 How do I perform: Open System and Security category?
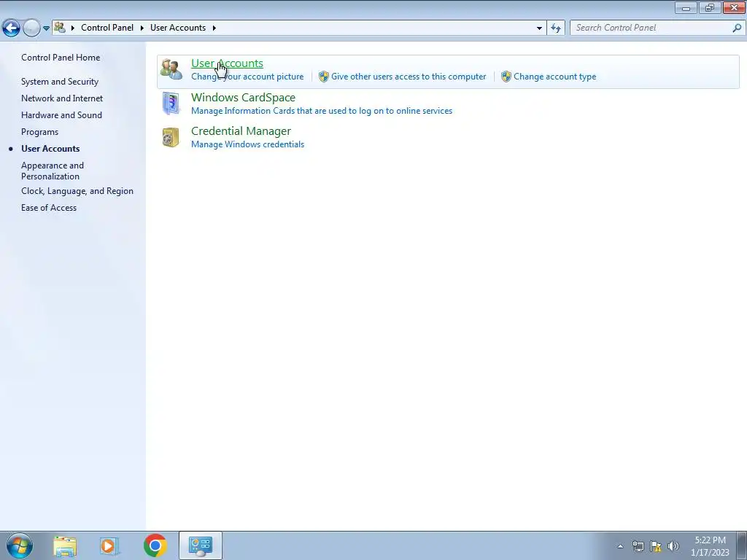click(60, 82)
